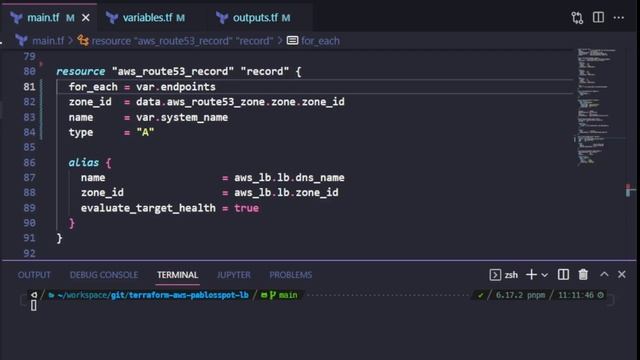Select resource aws_route53_record breadcrumb segment

tap(182, 41)
